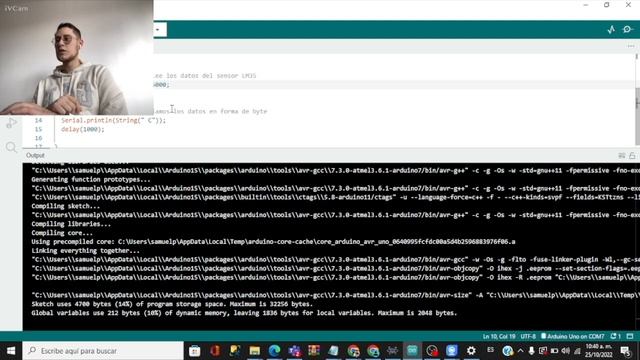640x360 pixels.
Task: Open Windows Settings gear in taskbar
Action: [471, 351]
